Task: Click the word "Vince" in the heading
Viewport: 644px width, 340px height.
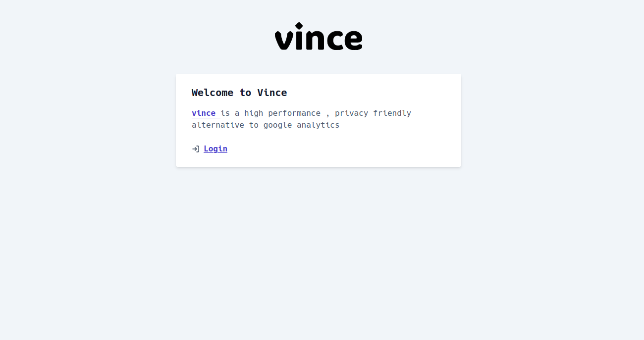Action: click(x=272, y=93)
